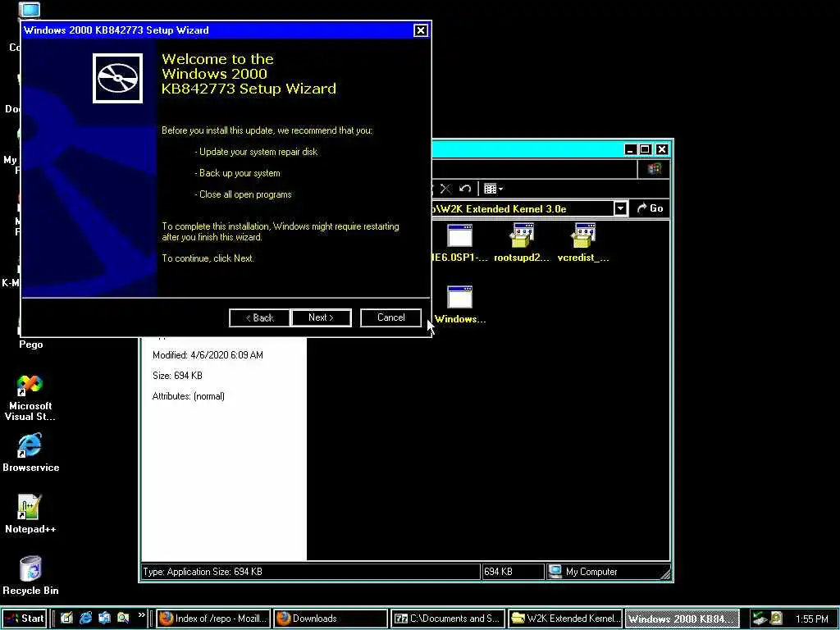Image resolution: width=840 pixels, height=630 pixels.
Task: Open the Start menu
Action: point(25,619)
